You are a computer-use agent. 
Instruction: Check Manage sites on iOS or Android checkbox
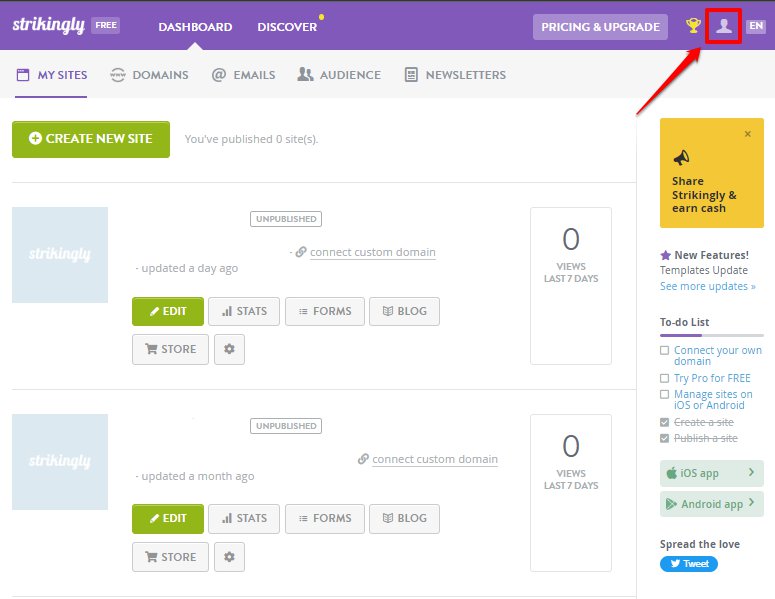(665, 394)
